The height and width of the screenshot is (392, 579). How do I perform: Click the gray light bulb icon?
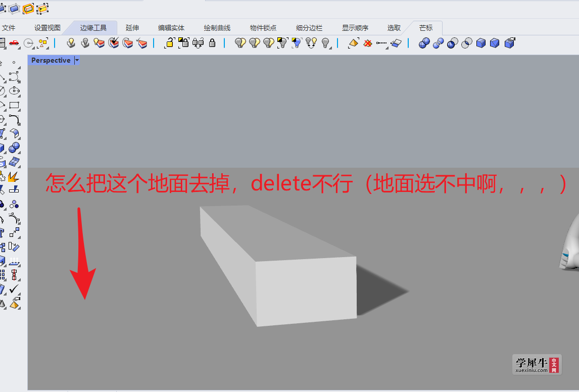[x=325, y=43]
